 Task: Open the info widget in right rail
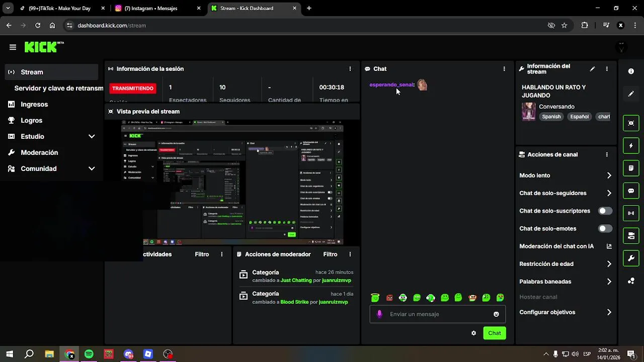click(631, 71)
